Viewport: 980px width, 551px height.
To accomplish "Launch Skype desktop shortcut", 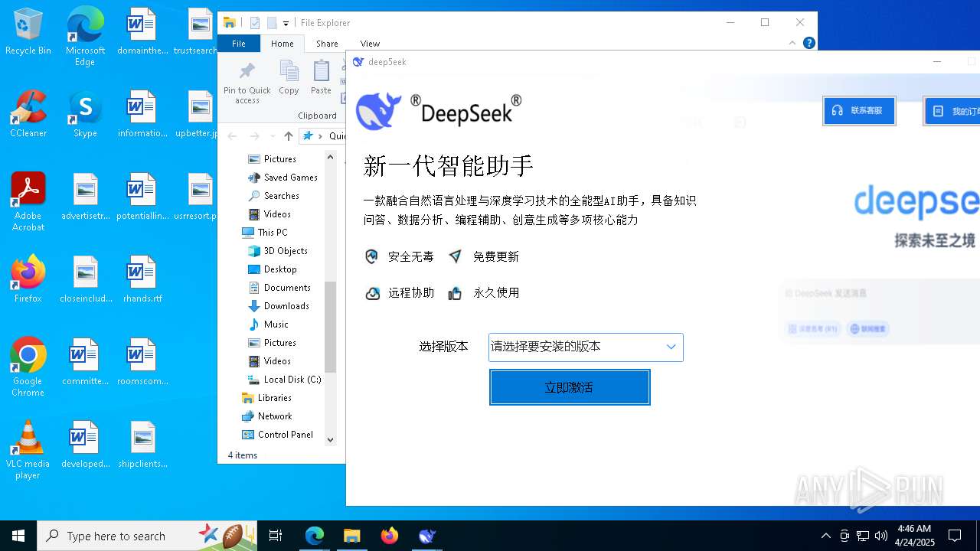I will [85, 114].
